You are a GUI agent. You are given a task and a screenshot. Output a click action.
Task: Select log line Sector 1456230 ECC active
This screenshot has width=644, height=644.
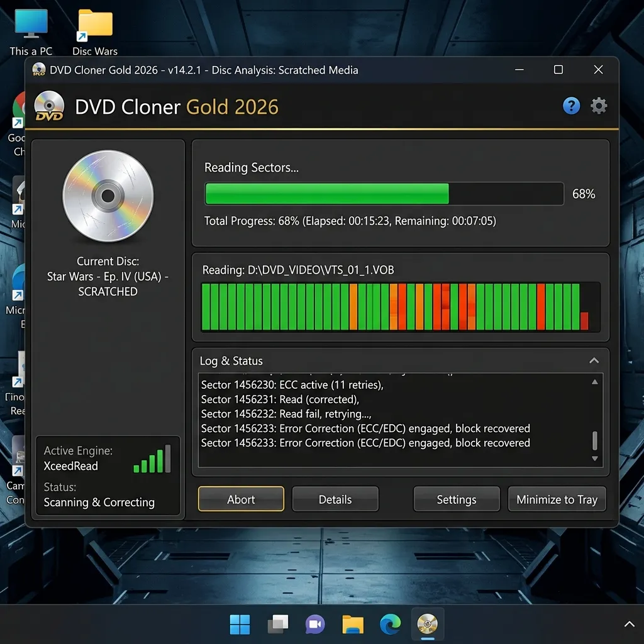(x=292, y=385)
